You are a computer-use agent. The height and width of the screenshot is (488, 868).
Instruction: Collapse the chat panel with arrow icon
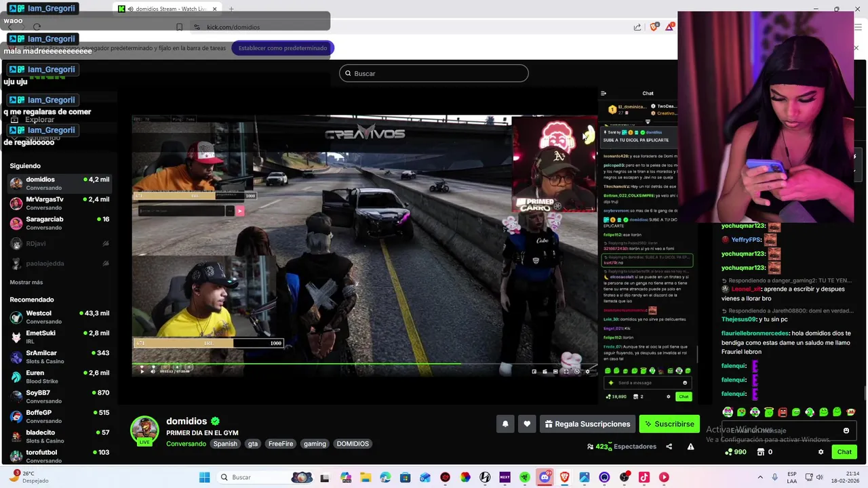click(603, 94)
